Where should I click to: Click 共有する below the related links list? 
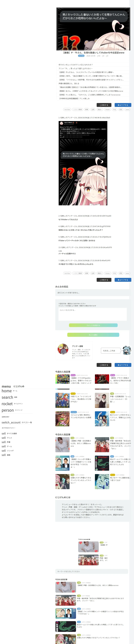point(104,105)
